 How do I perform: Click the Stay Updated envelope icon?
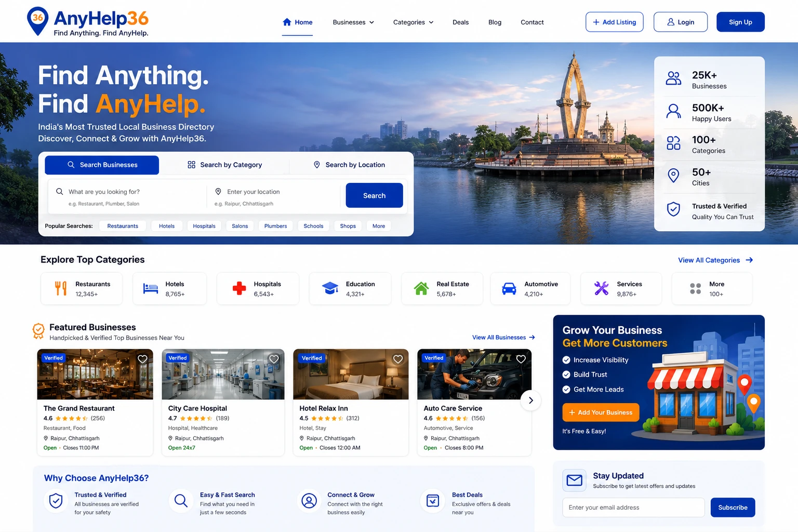point(574,481)
